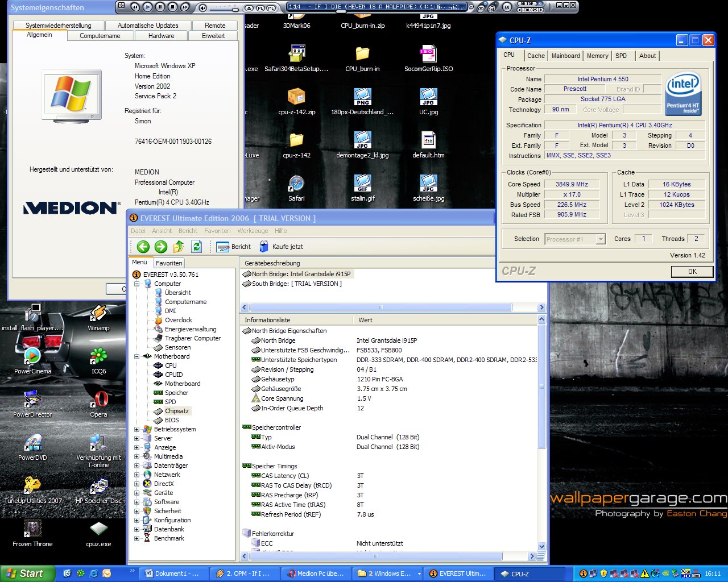Expand the Multimedia tree node

click(136, 456)
